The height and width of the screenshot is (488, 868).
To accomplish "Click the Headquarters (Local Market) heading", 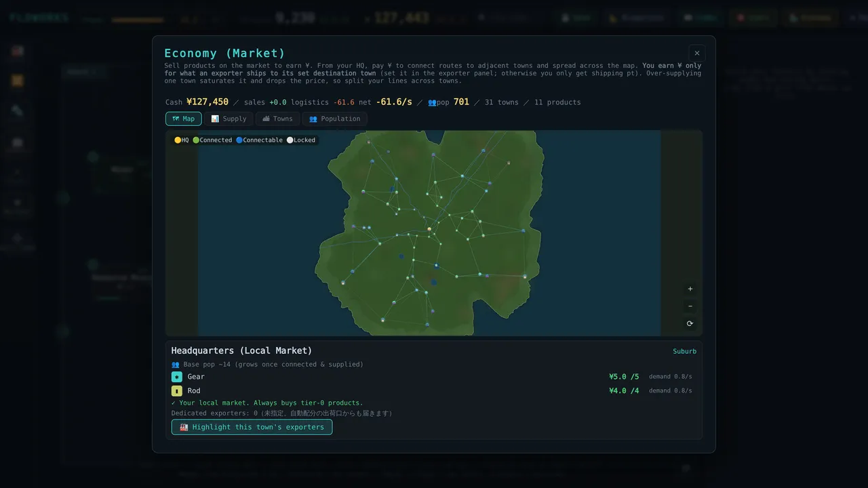I will [241, 350].
